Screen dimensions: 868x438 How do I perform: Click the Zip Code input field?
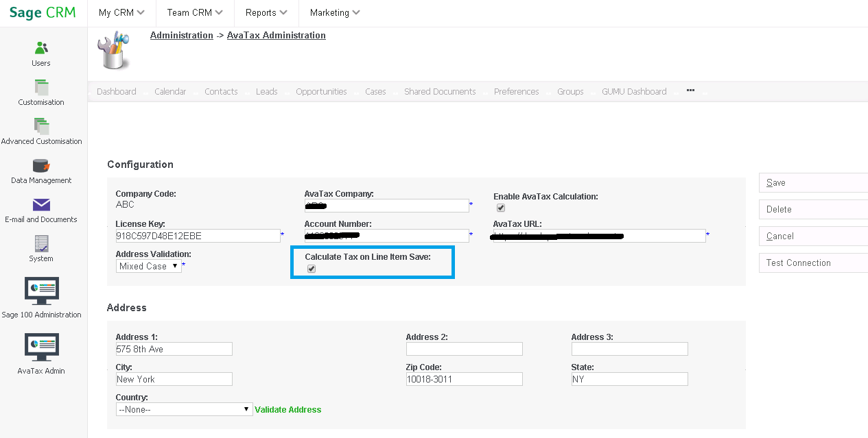[x=465, y=379]
